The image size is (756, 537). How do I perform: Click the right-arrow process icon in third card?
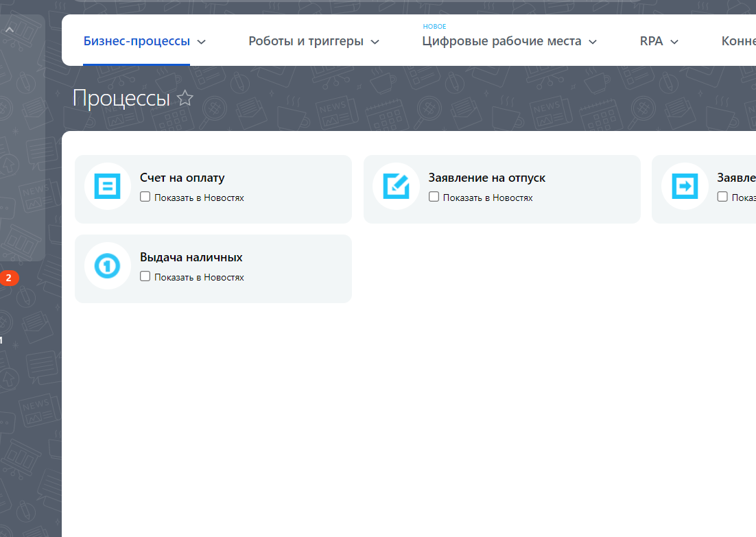685,186
